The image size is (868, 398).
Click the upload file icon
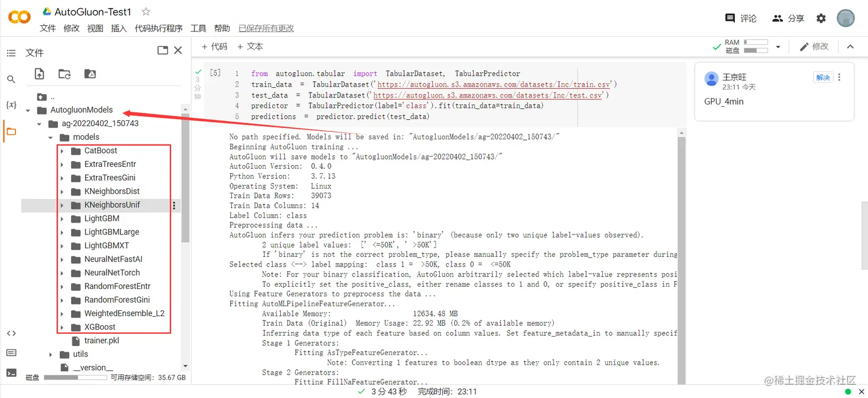pyautogui.click(x=39, y=73)
